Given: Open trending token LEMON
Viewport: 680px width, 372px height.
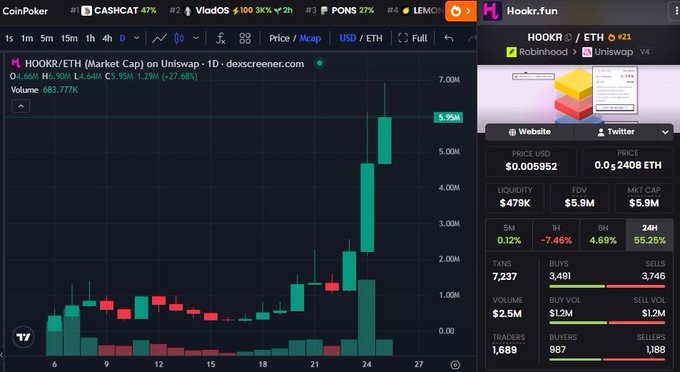Looking at the screenshot, I should click(x=415, y=10).
